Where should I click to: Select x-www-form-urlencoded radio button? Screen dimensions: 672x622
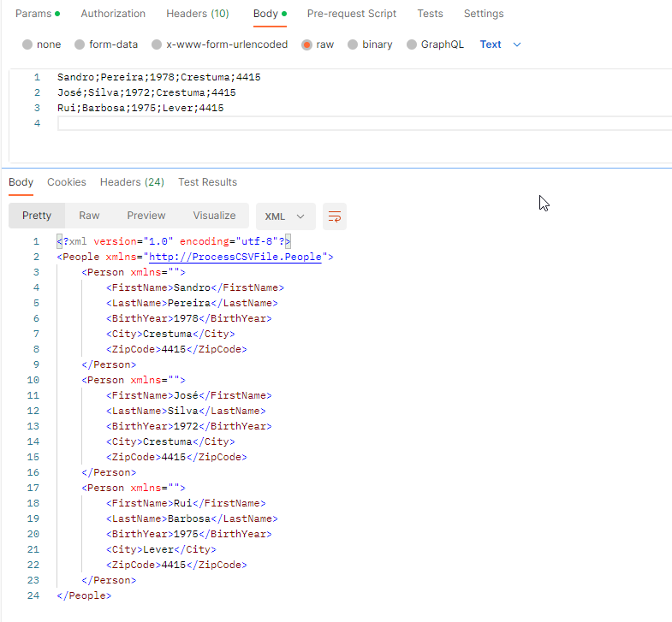[157, 44]
